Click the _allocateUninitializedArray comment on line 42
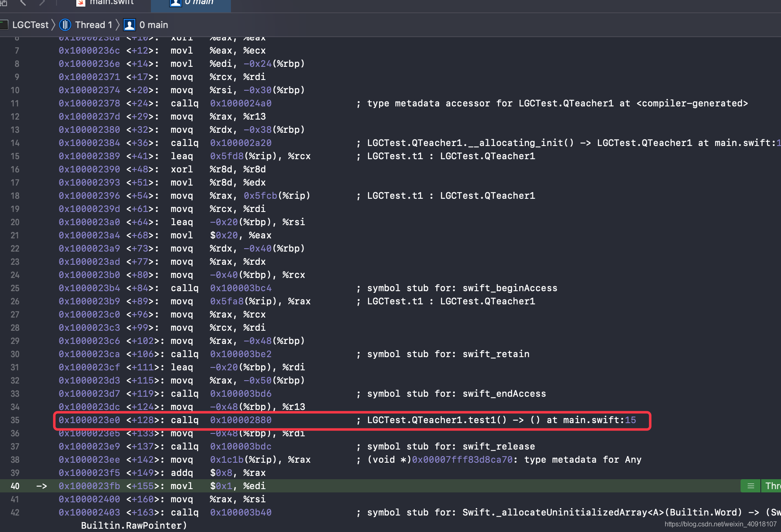This screenshot has width=781, height=532. pos(574,513)
